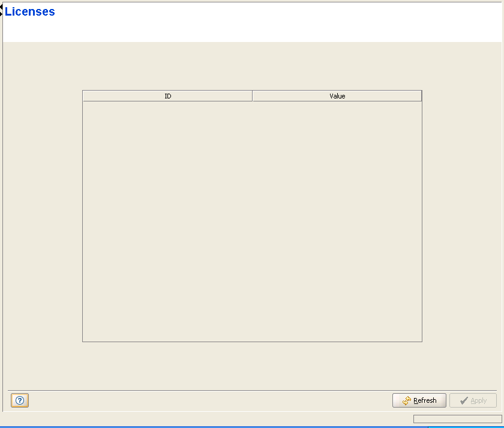Viewport: 504px width, 428px height.
Task: Click the checkmark icon on Apply
Action: coord(463,400)
